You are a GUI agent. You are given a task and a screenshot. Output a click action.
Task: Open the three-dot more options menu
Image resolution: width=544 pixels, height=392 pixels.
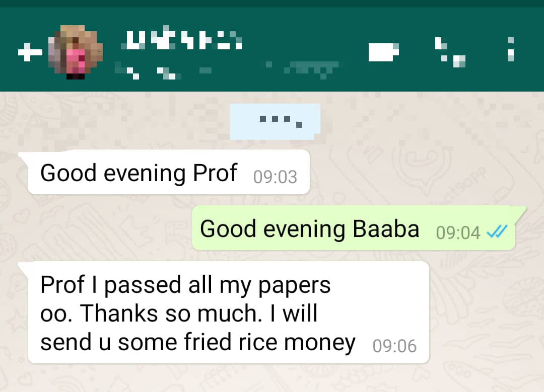coord(510,49)
